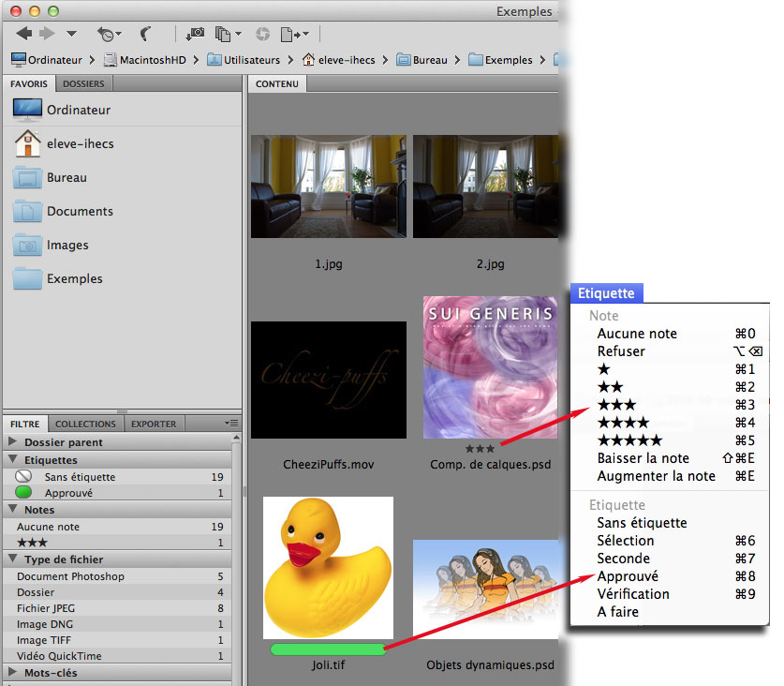
Task: Toggle the green Approuvé label filter
Action: (x=117, y=493)
